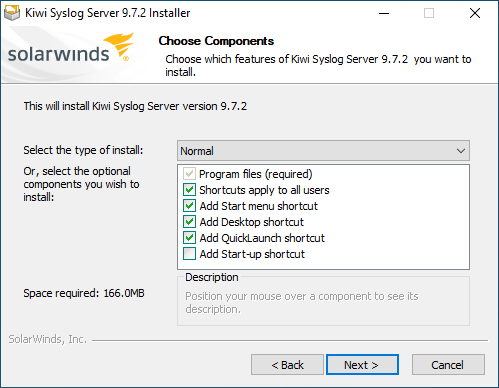Image resolution: width=499 pixels, height=388 pixels.
Task: Click the SolarWinds, Inc. footer text
Action: coord(47,339)
